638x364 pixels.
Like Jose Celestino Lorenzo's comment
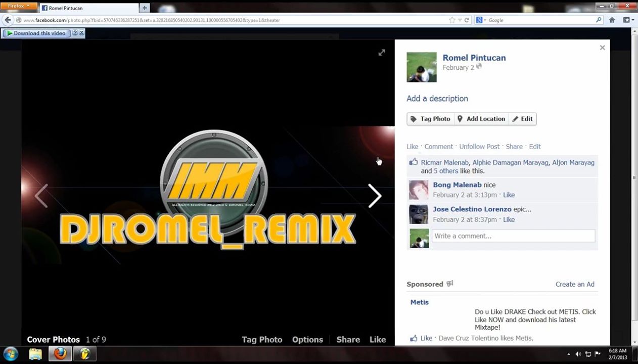click(x=509, y=219)
